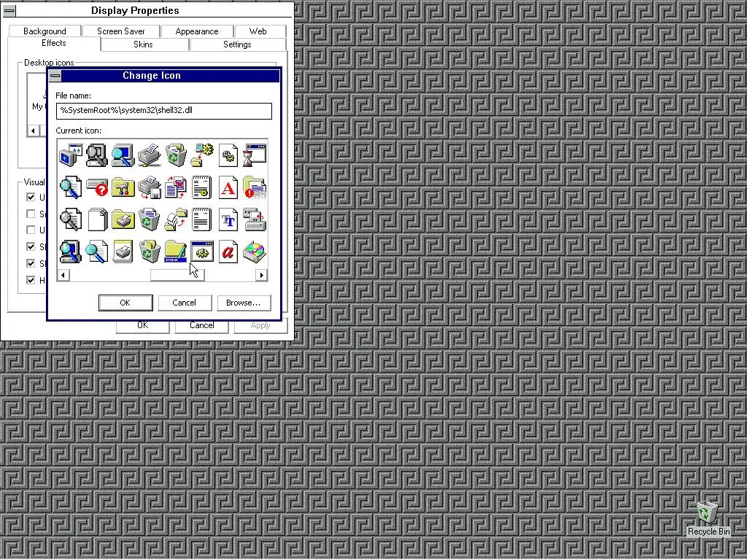Go to the Appearance tab

197,31
